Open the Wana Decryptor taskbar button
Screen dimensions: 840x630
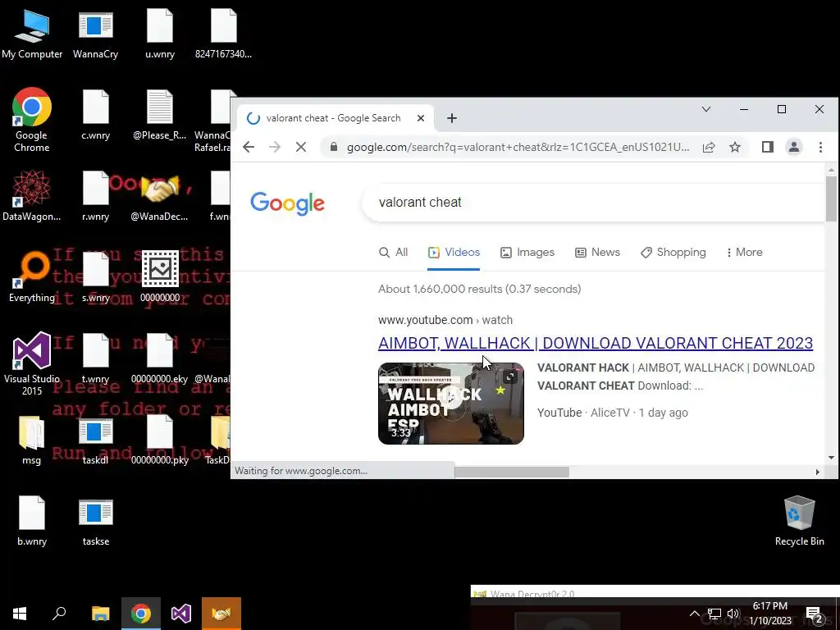[x=221, y=614]
